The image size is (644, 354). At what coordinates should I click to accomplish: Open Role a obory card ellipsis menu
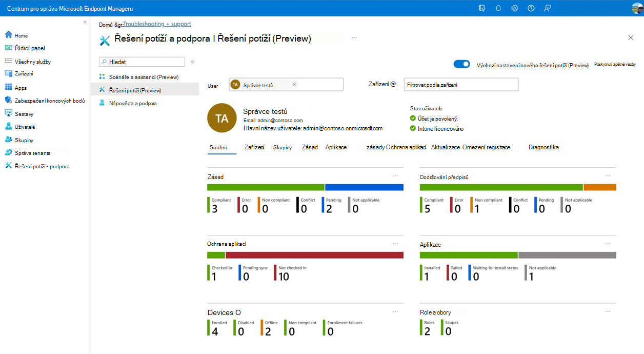608,311
